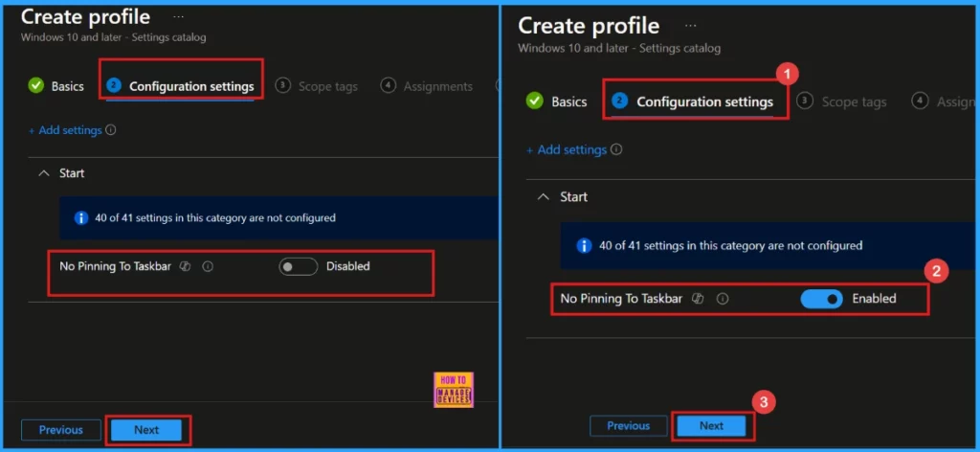Click 'No Pinning To Taskbar' label in right panel
The width and height of the screenshot is (980, 452).
coord(621,299)
